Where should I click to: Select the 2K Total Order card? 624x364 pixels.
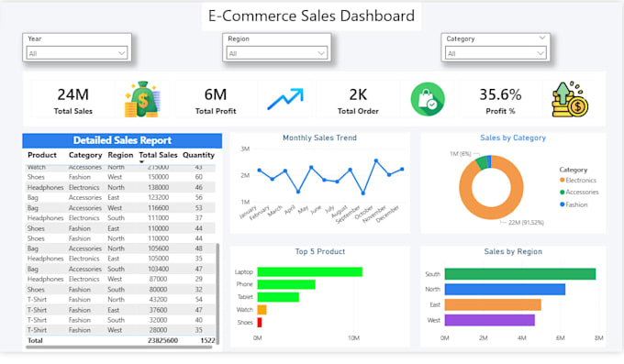358,99
